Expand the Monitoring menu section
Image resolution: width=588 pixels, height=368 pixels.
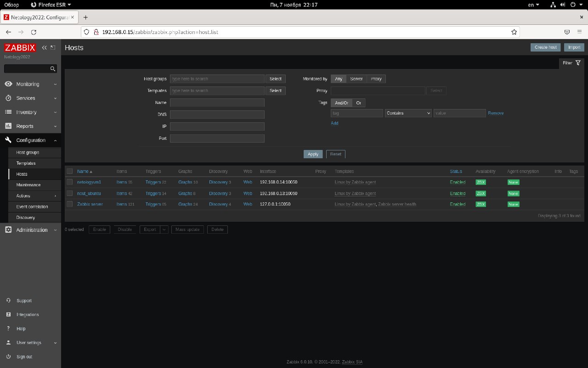click(x=55, y=84)
